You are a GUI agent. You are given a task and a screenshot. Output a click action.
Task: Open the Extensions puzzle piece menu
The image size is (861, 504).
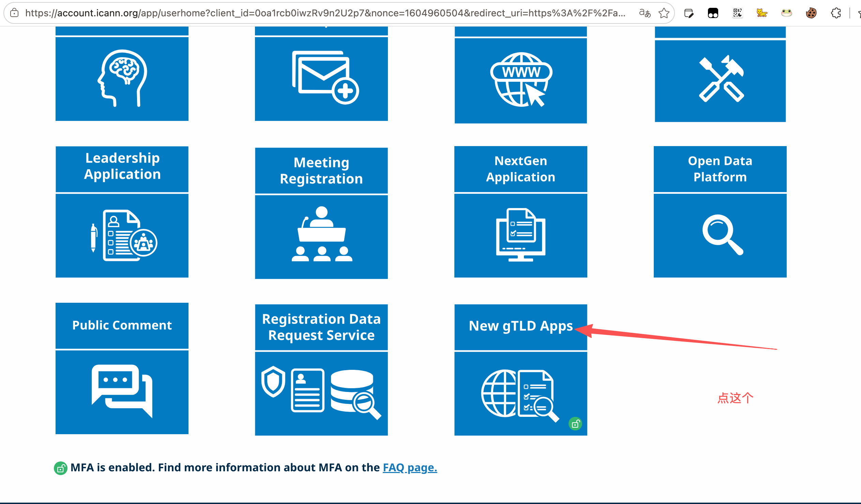(836, 13)
